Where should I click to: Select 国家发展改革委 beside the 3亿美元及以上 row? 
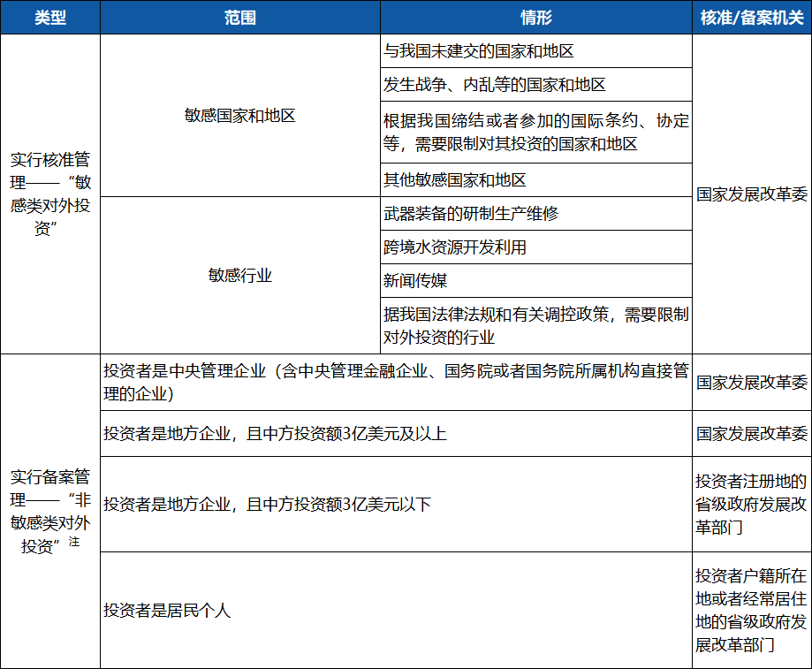click(x=752, y=433)
